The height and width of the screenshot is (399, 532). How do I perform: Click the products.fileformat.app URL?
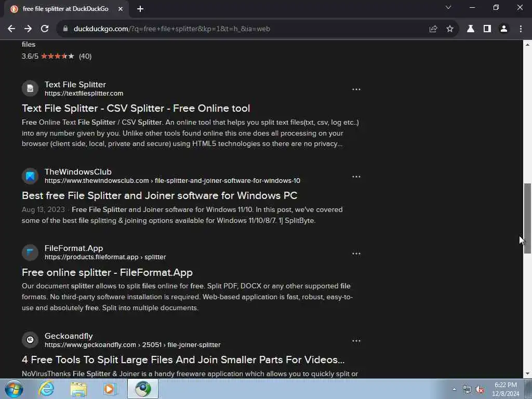[x=105, y=257]
